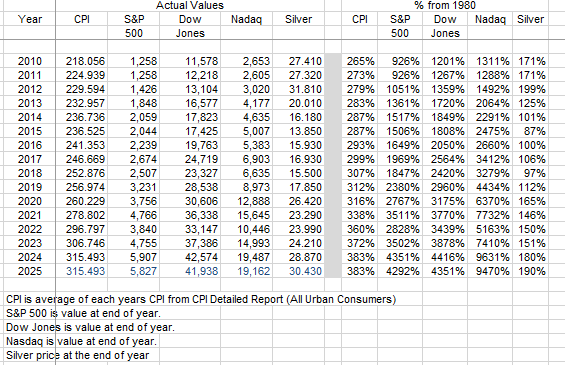565x365 pixels.
Task: Click the 2016 S&P percentage 1649%
Action: pos(400,145)
